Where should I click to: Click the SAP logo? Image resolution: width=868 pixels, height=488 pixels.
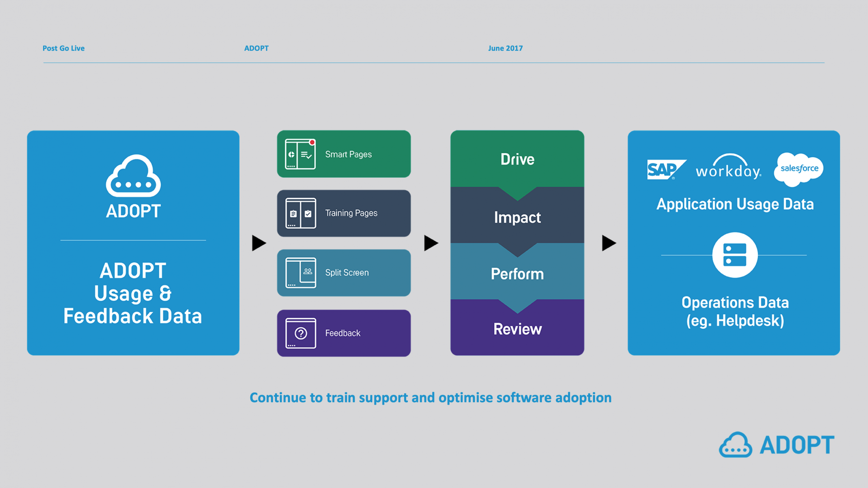(665, 169)
